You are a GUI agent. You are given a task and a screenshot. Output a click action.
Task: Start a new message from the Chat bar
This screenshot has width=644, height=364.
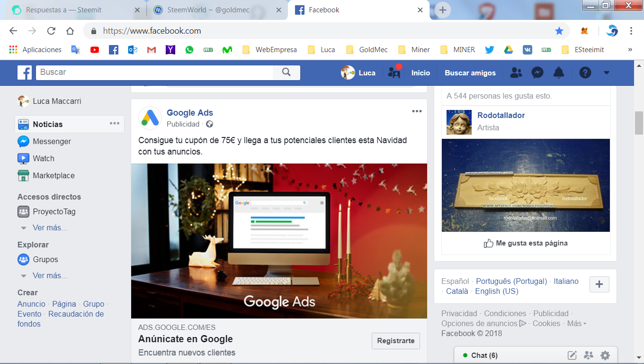coord(572,355)
